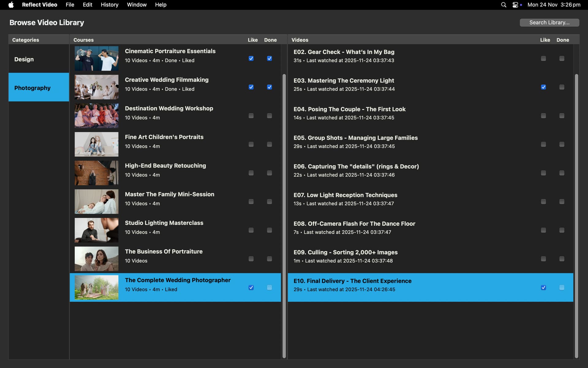The width and height of the screenshot is (588, 368).
Task: Open the Window menu
Action: point(137,5)
